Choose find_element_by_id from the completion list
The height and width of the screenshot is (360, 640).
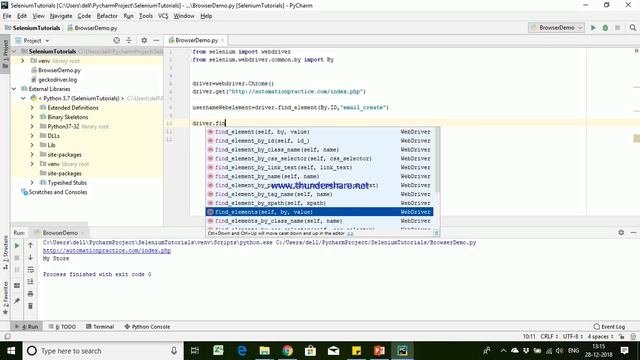coord(319,141)
